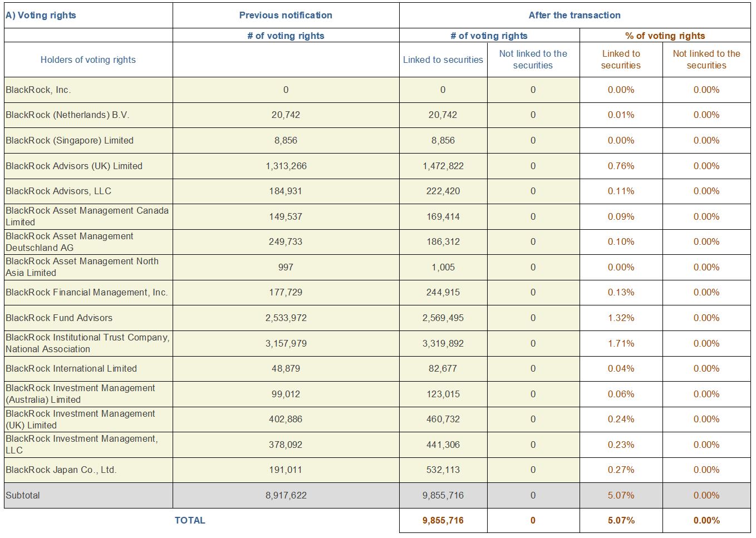Viewport: 756px width, 538px height.
Task: Click the value 3,157,979
Action: click(286, 343)
